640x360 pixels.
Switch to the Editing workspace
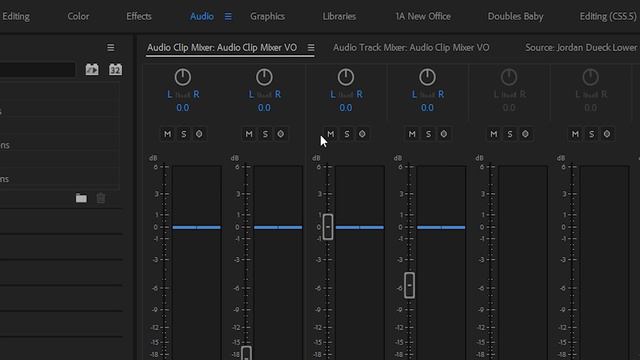[x=16, y=16]
